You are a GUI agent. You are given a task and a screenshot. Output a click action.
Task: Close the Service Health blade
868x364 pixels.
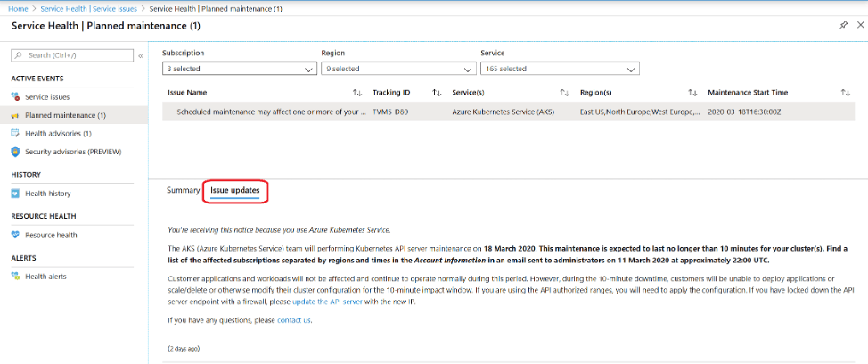[x=860, y=26]
